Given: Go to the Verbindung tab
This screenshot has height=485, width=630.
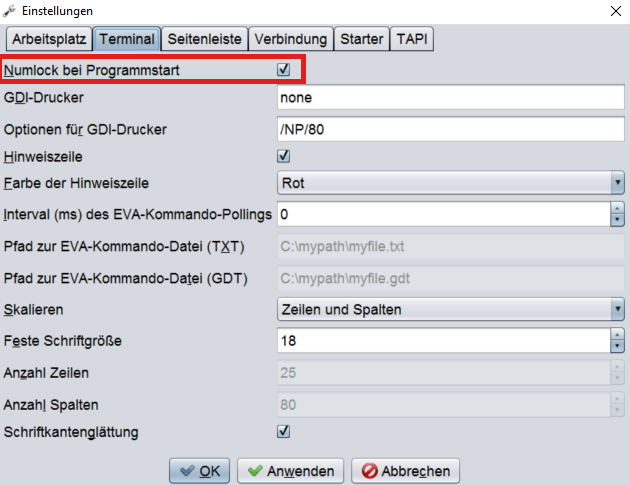Looking at the screenshot, I should click(291, 39).
